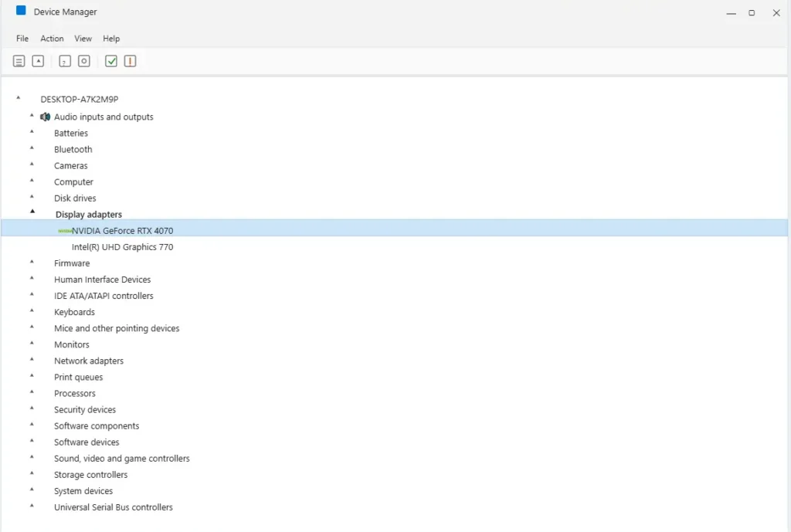This screenshot has height=532, width=791.
Task: Expand the Network adapters category
Action: pos(32,360)
